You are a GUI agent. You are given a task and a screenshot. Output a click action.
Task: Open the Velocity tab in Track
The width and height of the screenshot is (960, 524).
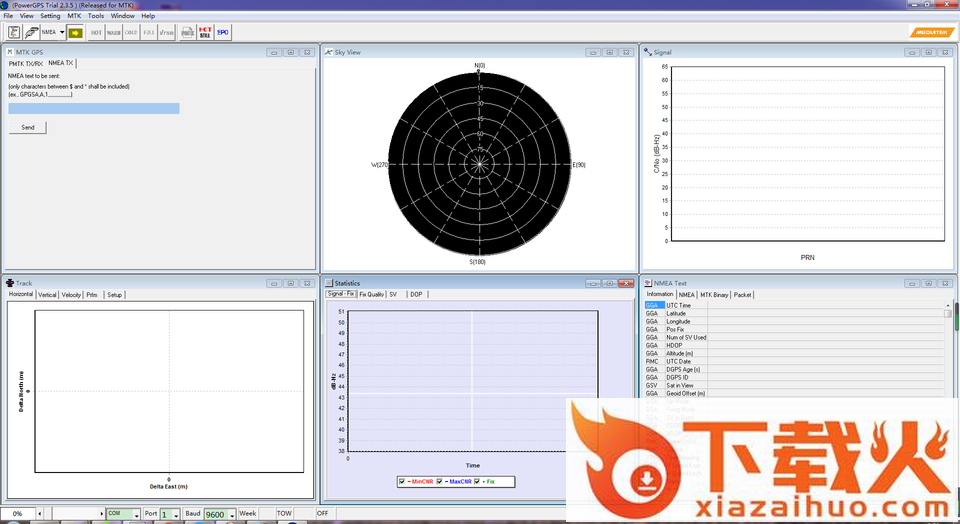(71, 295)
